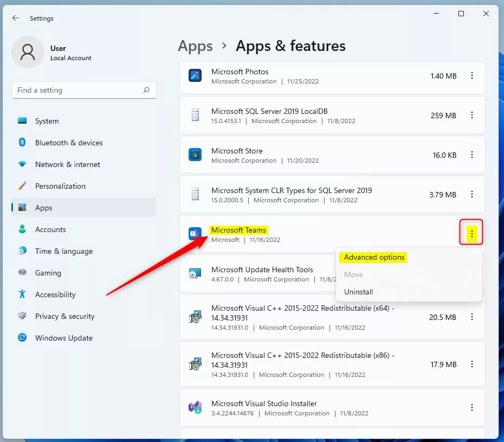This screenshot has width=504, height=442.
Task: Click the Microsoft Store app icon
Action: pos(195,155)
